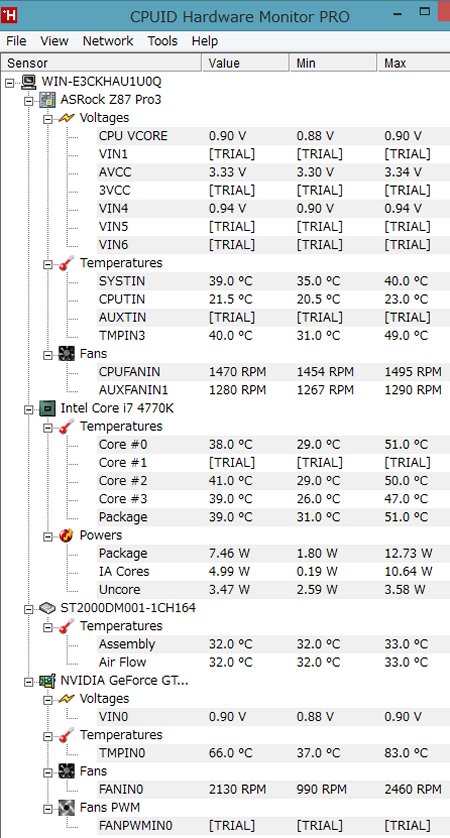The width and height of the screenshot is (450, 838).
Task: Click the Sensor column header
Action: 102,63
